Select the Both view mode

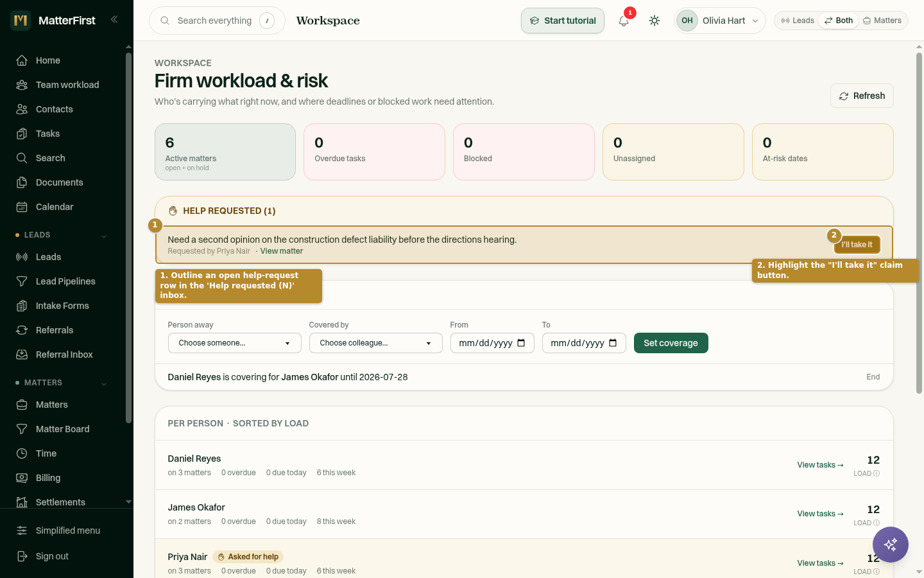(839, 21)
